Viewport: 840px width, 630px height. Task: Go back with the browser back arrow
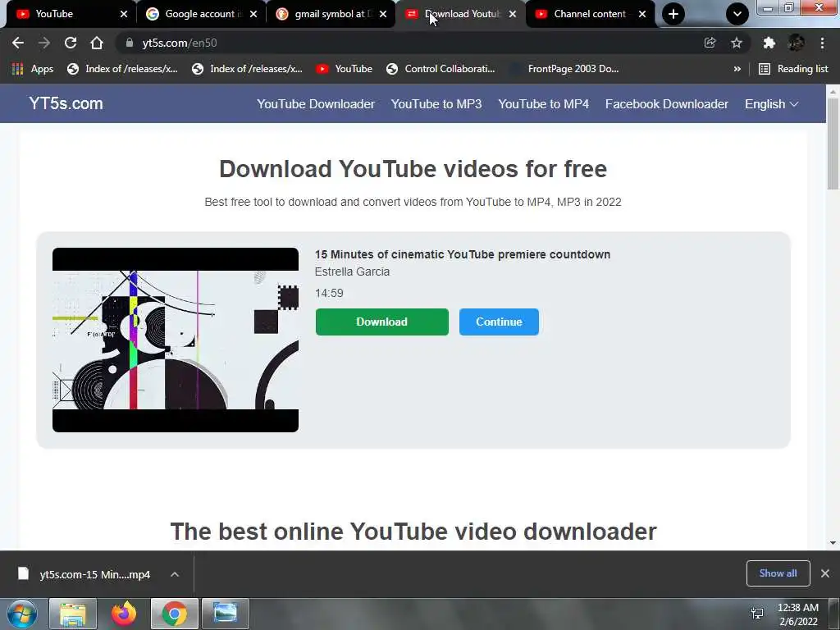(18, 43)
